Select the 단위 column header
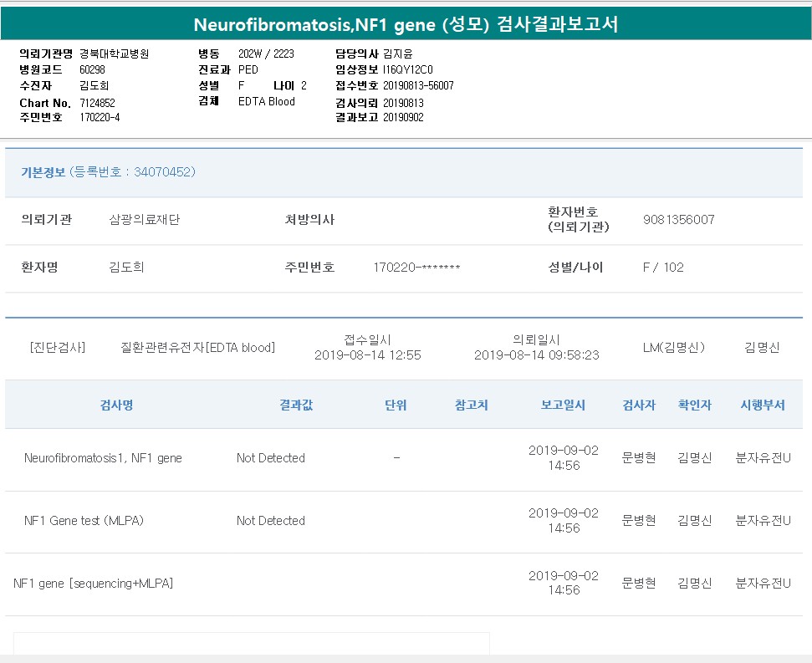This screenshot has width=812, height=663. tap(396, 405)
